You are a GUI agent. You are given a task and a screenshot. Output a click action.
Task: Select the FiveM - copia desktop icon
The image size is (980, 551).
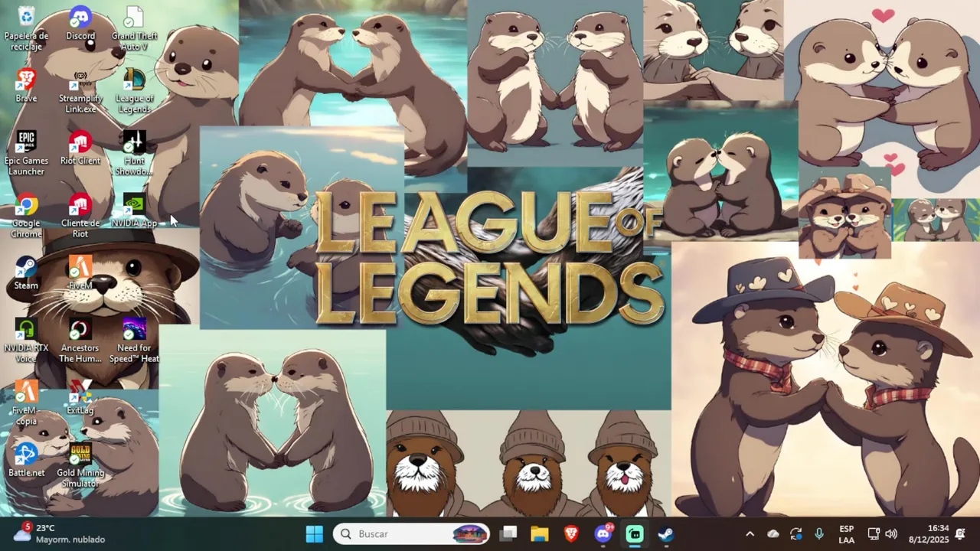tap(26, 403)
